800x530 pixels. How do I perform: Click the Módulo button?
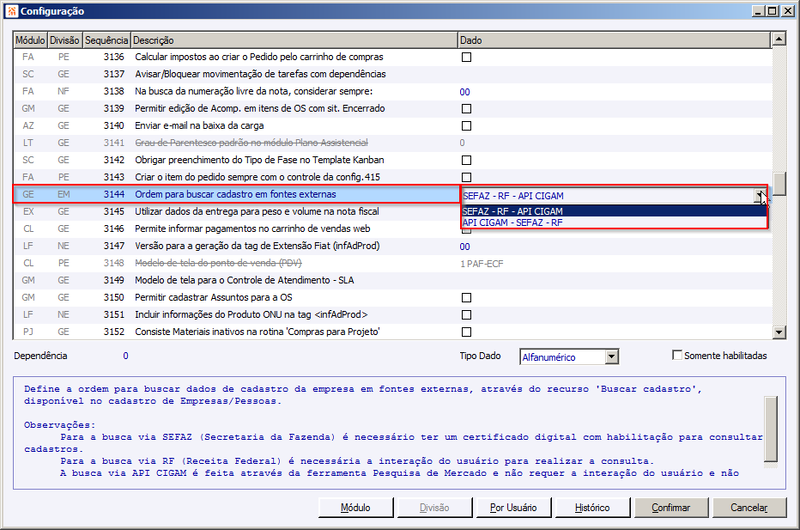[356, 508]
